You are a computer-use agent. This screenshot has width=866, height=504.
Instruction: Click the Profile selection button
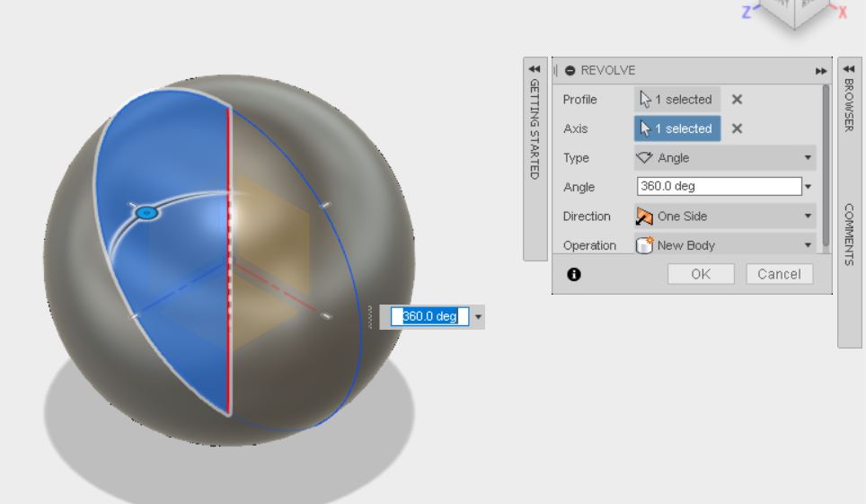click(x=677, y=100)
